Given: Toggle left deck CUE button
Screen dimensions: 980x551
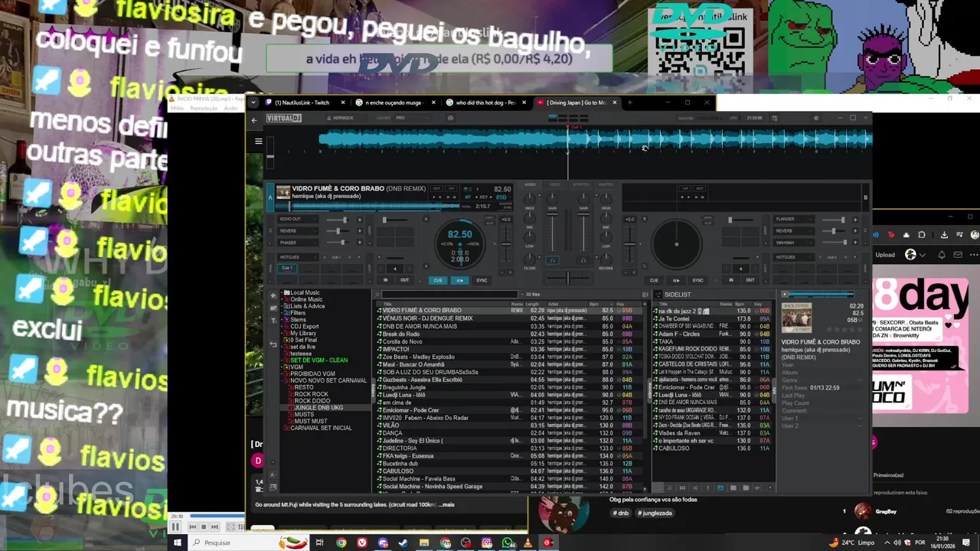Looking at the screenshot, I should click(438, 280).
